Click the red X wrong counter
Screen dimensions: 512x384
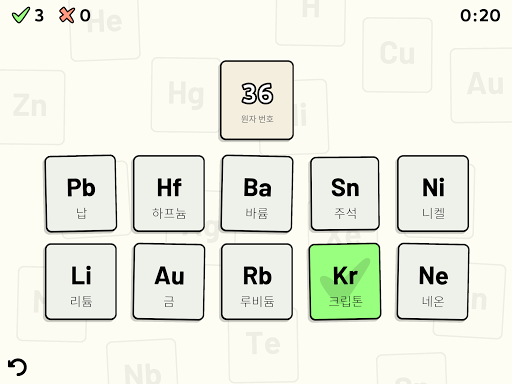pos(75,15)
